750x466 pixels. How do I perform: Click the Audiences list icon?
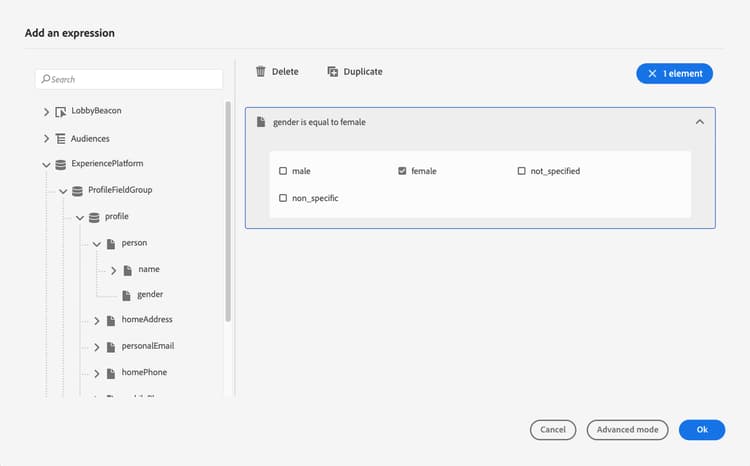60,139
